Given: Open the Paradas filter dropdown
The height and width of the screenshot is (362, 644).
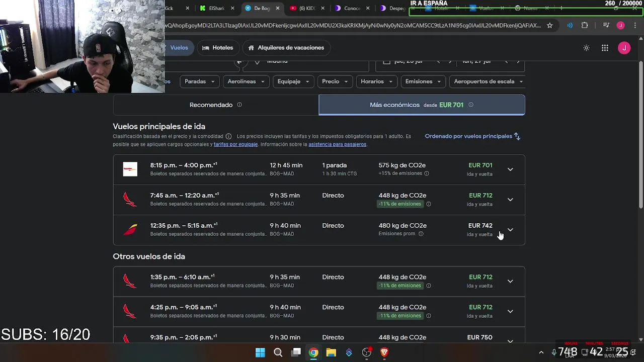Looking at the screenshot, I should [x=200, y=81].
